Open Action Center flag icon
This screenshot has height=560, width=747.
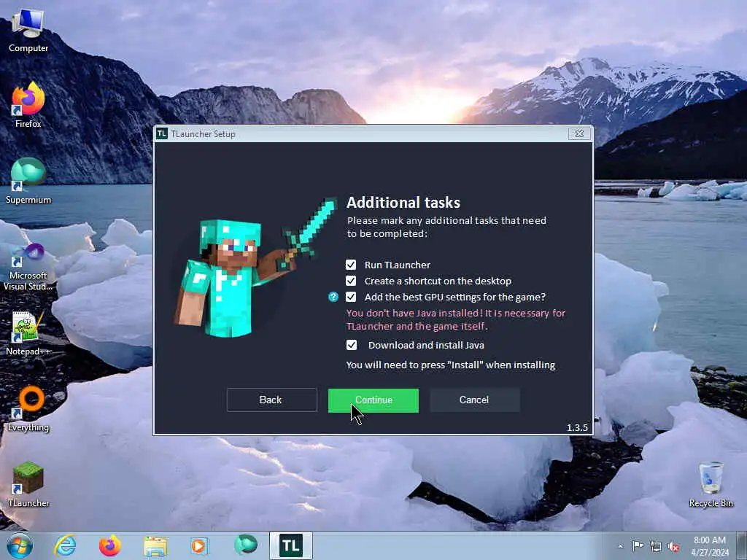tap(638, 545)
